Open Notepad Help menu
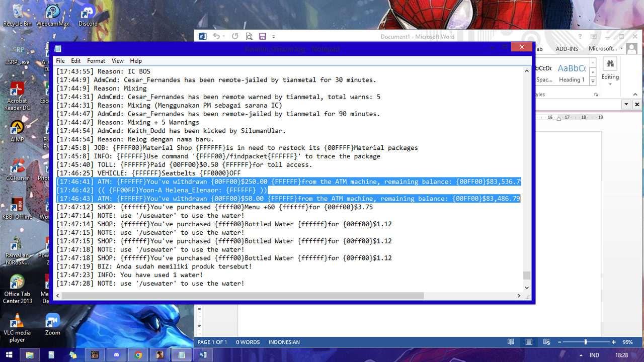This screenshot has height=362, width=644. (136, 61)
